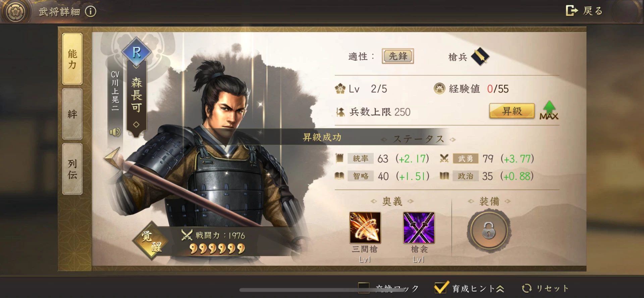Screen dimensions: 644x298
Task: Click the R rarity diamond badge
Action: pyautogui.click(x=136, y=52)
